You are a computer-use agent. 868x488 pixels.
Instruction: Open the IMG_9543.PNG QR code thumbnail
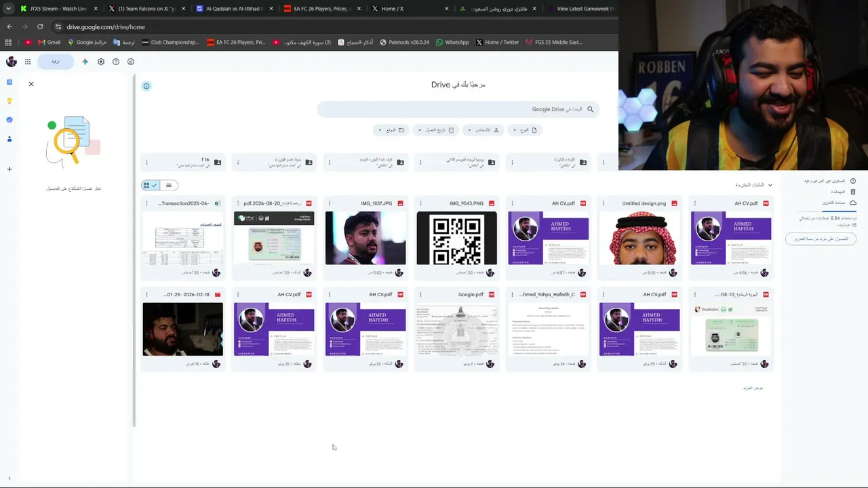[456, 238]
